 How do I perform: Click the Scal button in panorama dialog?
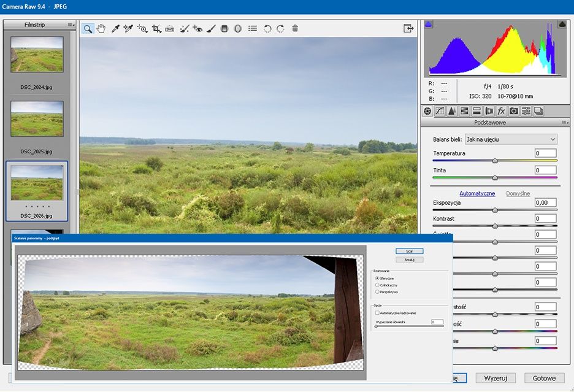(409, 252)
